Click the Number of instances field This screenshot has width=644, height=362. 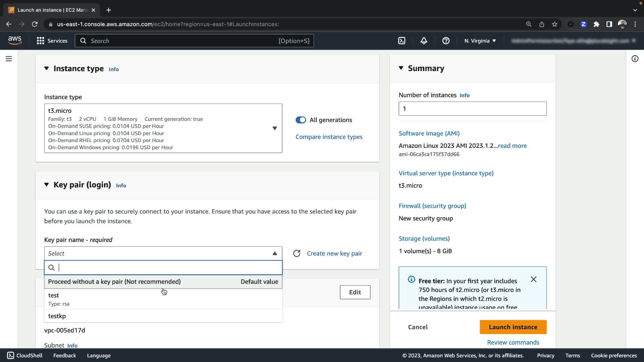(472, 109)
